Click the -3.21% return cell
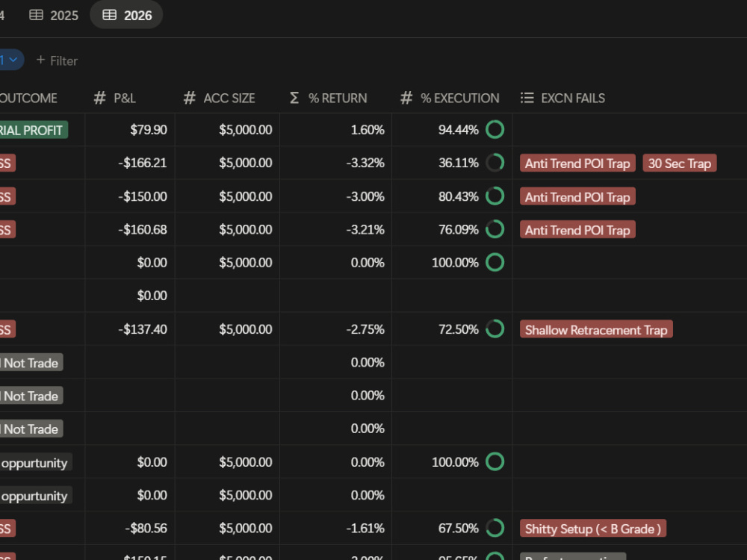The height and width of the screenshot is (560, 747). [336, 229]
